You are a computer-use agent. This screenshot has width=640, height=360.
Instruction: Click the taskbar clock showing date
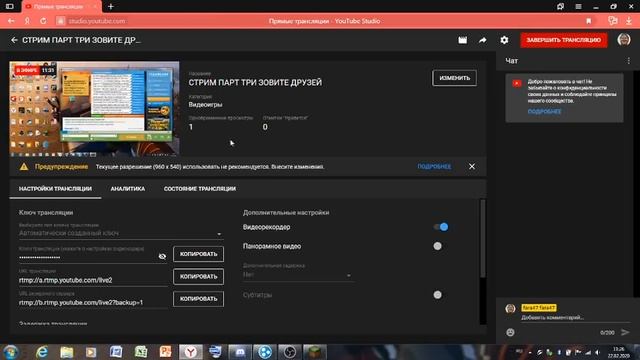click(619, 352)
